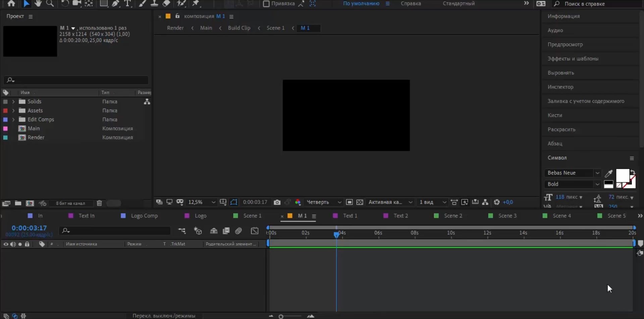
Task: Select the Roto Brush tool
Action: pyautogui.click(x=181, y=3)
